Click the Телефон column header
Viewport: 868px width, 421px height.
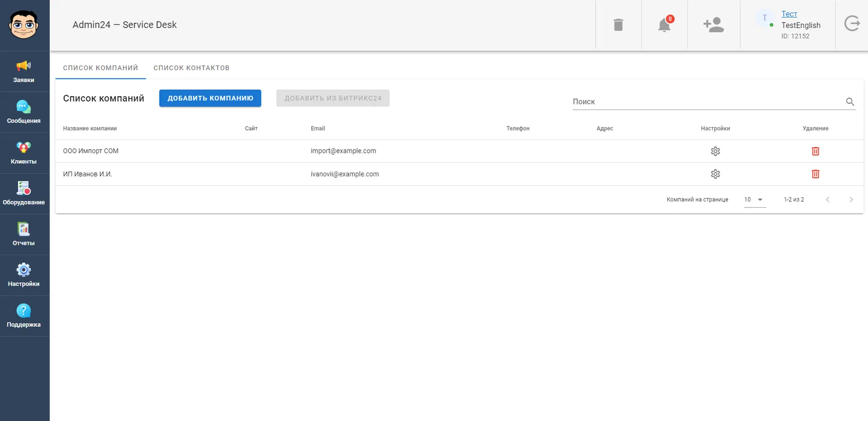click(518, 129)
